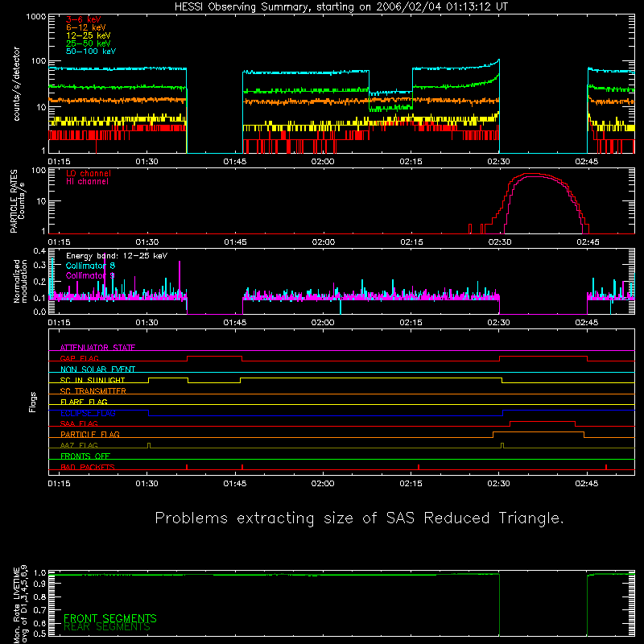The image size is (644, 644).
Task: Select the Collimator 9 legend entry
Action: (90, 275)
